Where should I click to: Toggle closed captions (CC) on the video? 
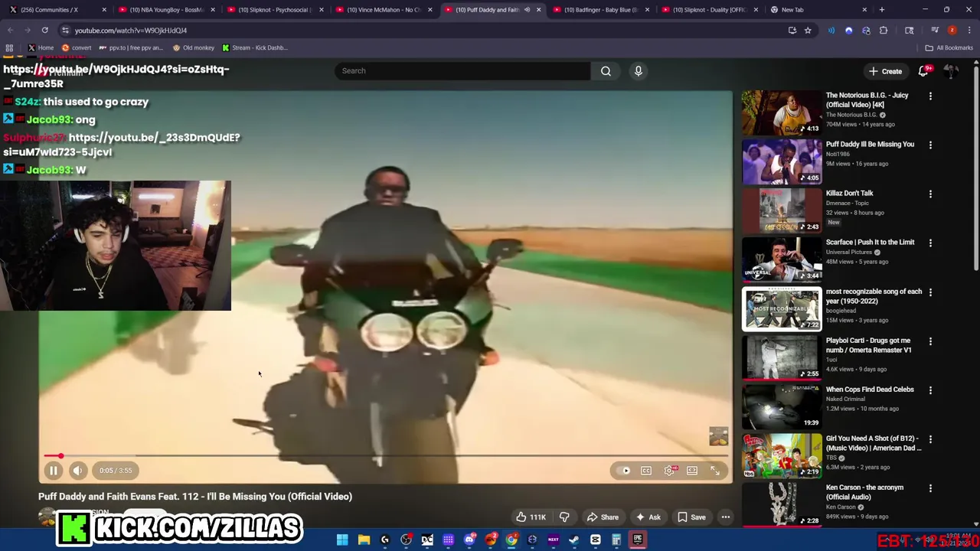(x=646, y=471)
